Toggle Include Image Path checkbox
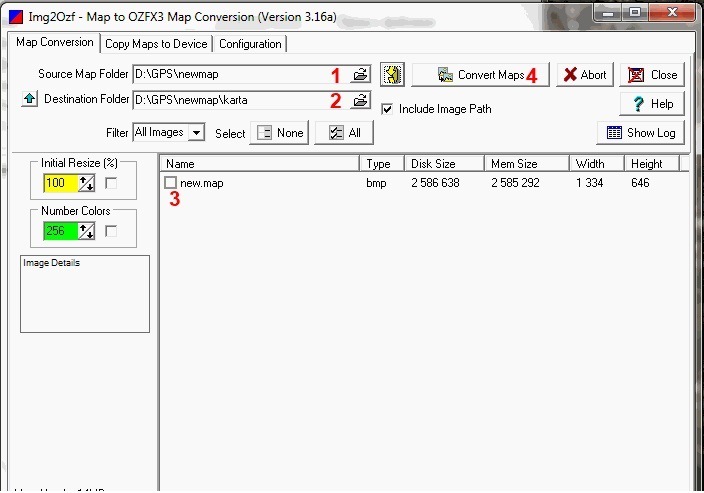Screen dimensions: 704x493 coord(387,109)
